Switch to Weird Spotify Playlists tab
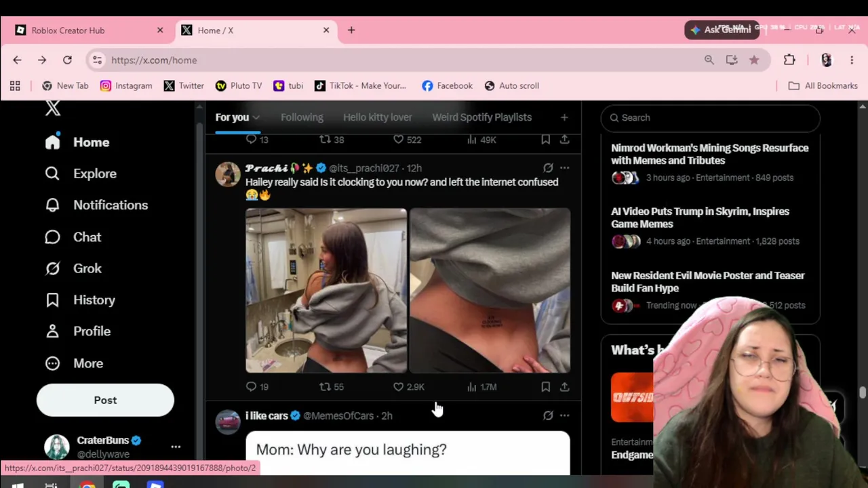The image size is (868, 488). click(x=481, y=117)
